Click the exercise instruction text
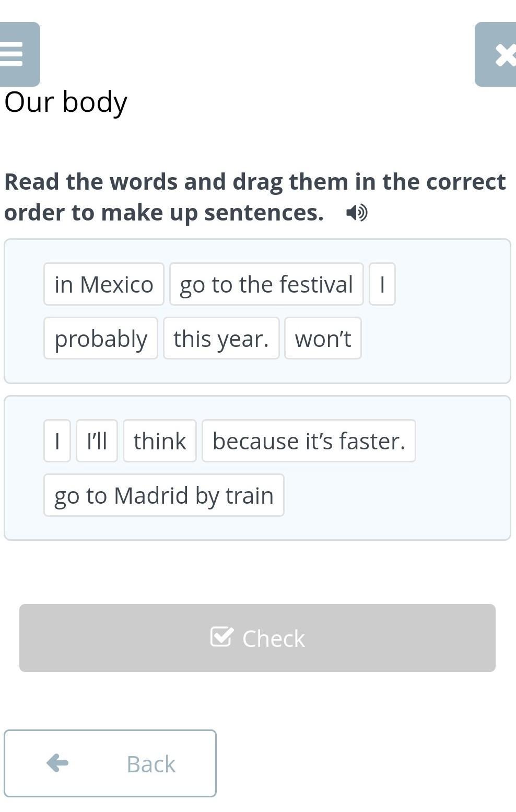The width and height of the screenshot is (516, 812). click(255, 196)
